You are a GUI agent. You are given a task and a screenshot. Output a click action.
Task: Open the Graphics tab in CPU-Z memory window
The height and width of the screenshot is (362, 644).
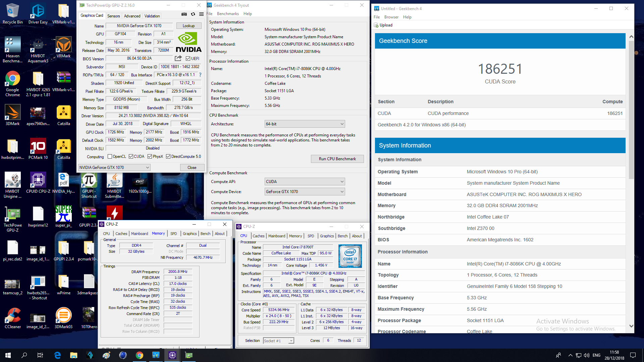(x=190, y=234)
